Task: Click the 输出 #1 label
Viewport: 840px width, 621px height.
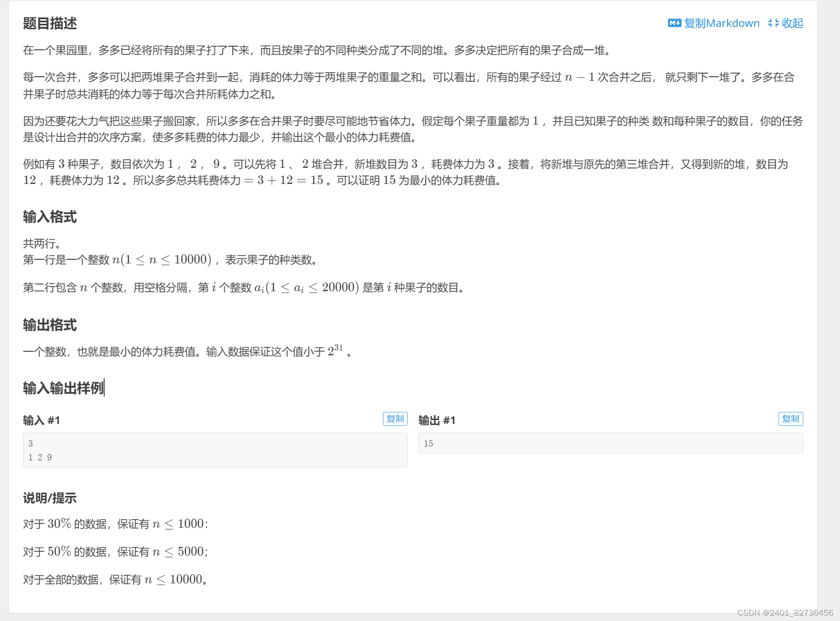Action: tap(436, 420)
